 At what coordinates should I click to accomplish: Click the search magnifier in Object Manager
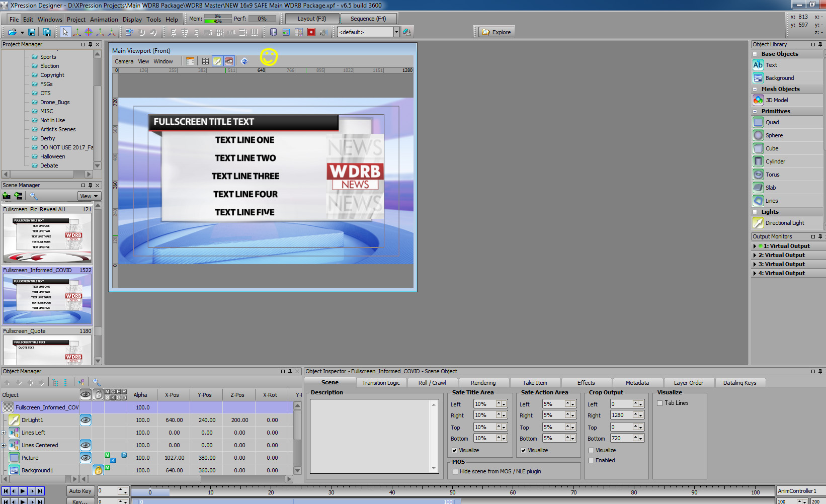[x=97, y=383]
